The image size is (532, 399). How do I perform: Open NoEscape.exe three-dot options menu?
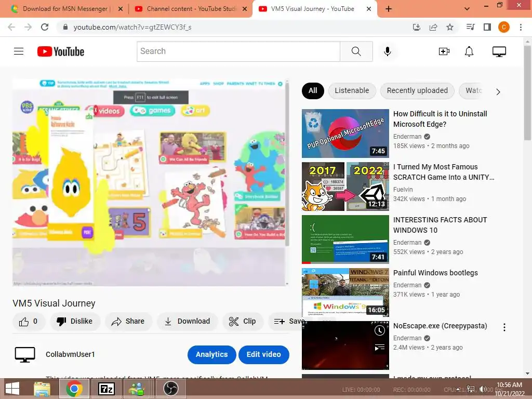tap(504, 327)
